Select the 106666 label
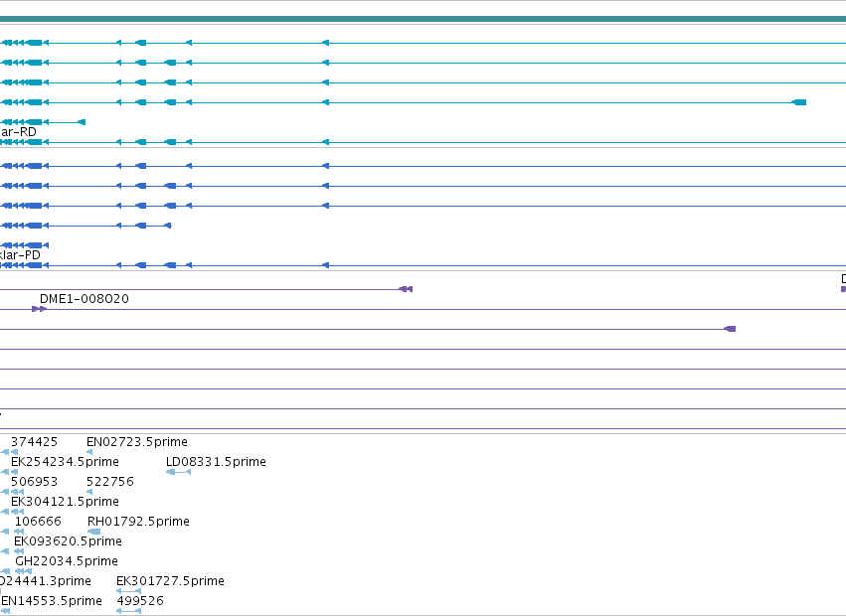This screenshot has height=616, width=846. pos(38,522)
